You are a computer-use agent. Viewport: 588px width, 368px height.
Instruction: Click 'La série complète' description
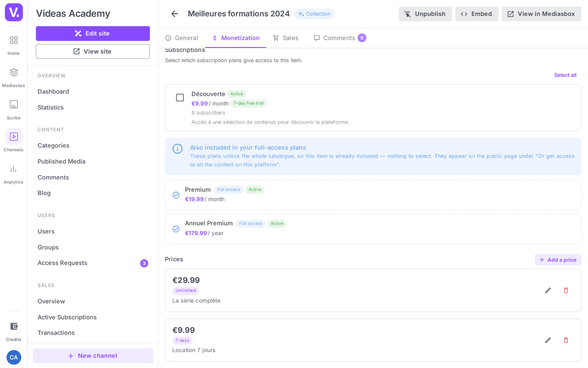point(197,301)
